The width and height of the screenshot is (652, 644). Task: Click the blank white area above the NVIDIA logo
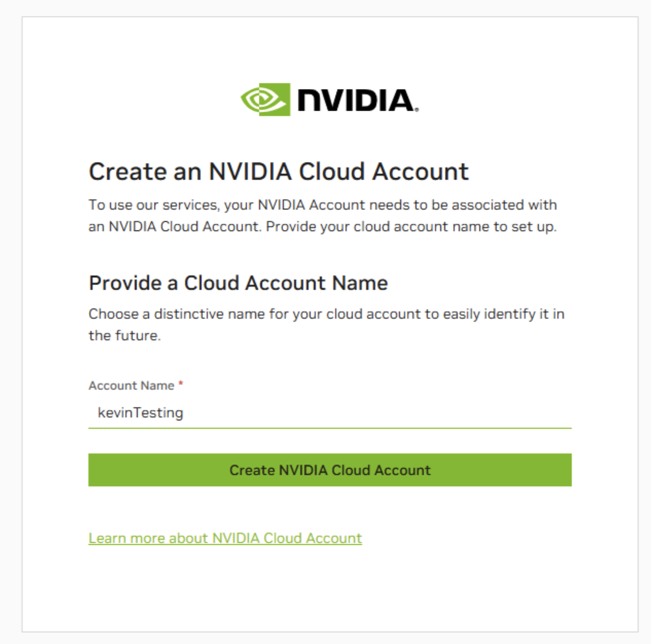pyautogui.click(x=329, y=46)
